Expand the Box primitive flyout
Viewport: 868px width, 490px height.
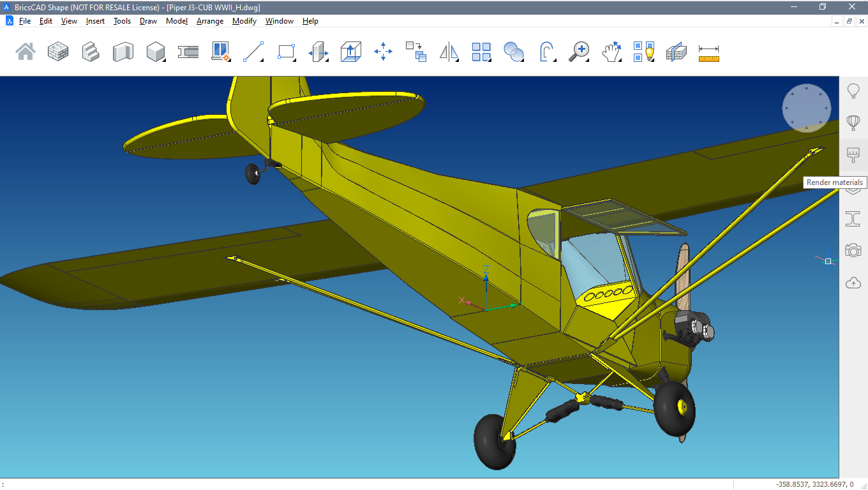coord(156,52)
